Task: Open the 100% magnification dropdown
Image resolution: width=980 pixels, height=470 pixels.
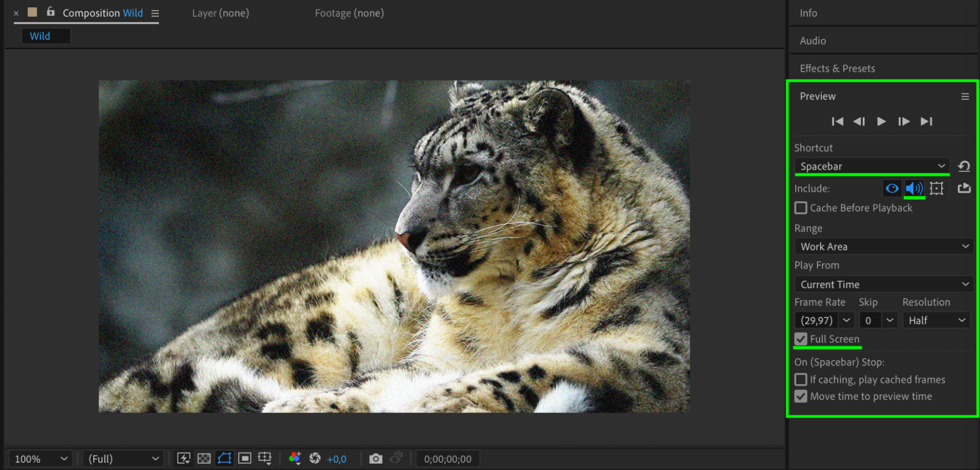Action: coord(41,459)
